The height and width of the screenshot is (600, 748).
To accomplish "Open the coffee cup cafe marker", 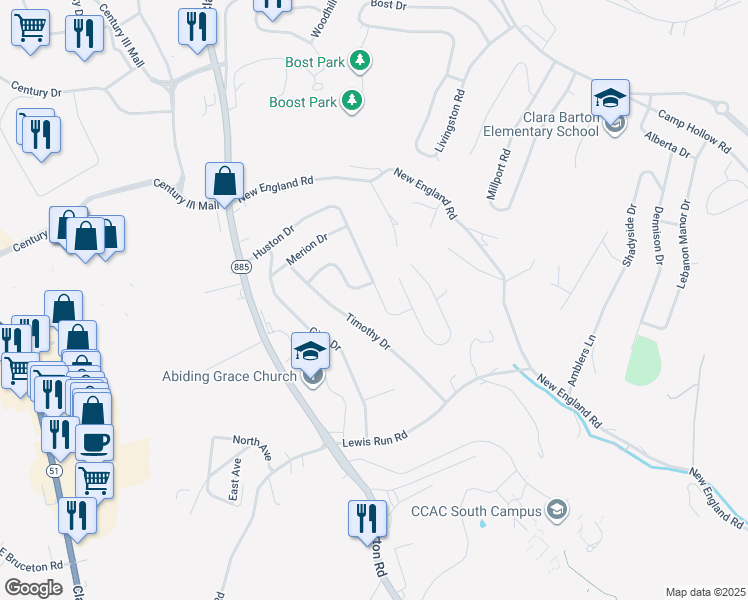I will 94,443.
